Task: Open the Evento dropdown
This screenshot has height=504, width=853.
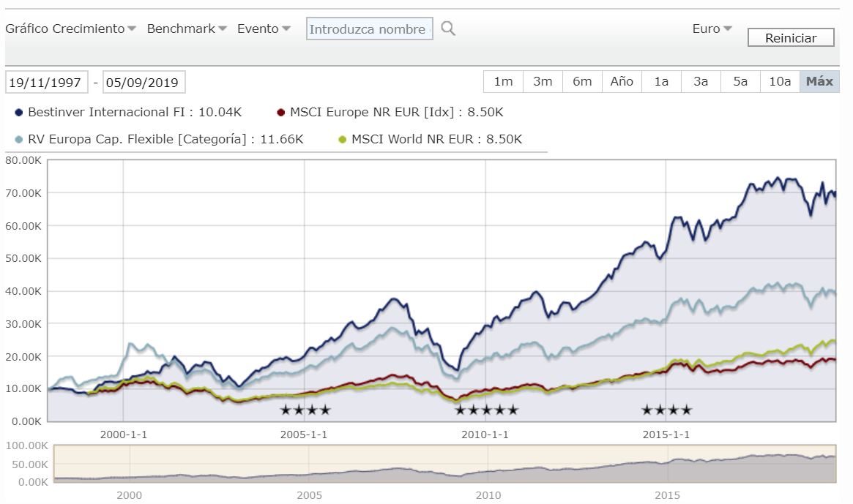Action: point(264,29)
